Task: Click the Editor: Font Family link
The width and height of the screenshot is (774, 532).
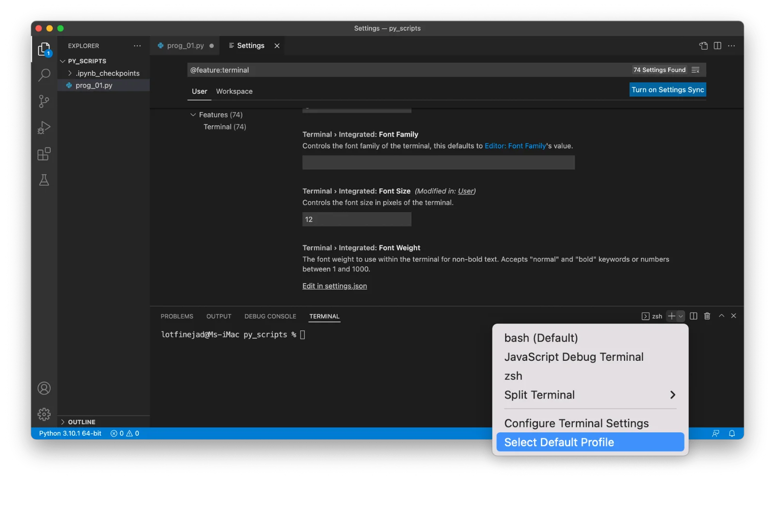Action: 515,146
